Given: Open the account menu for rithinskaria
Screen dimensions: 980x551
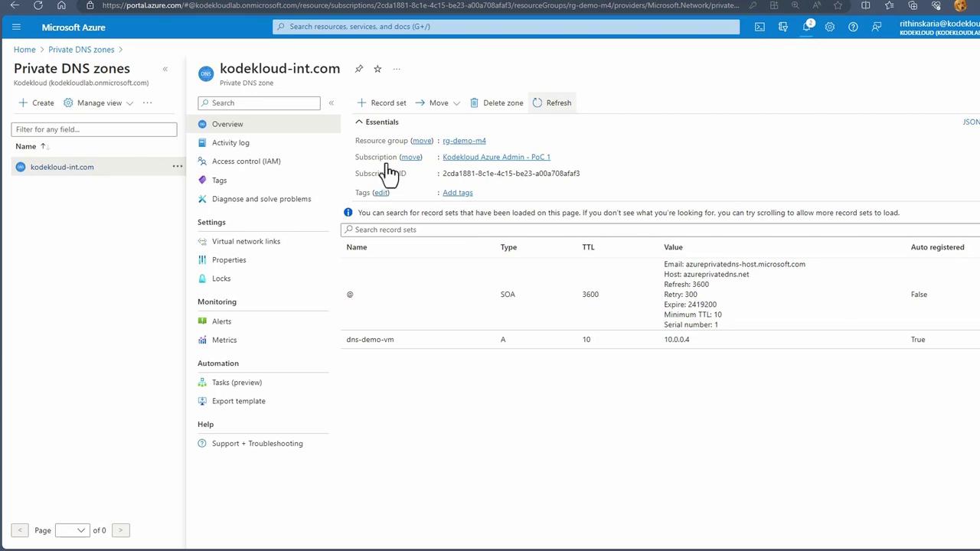Looking at the screenshot, I should click(939, 28).
